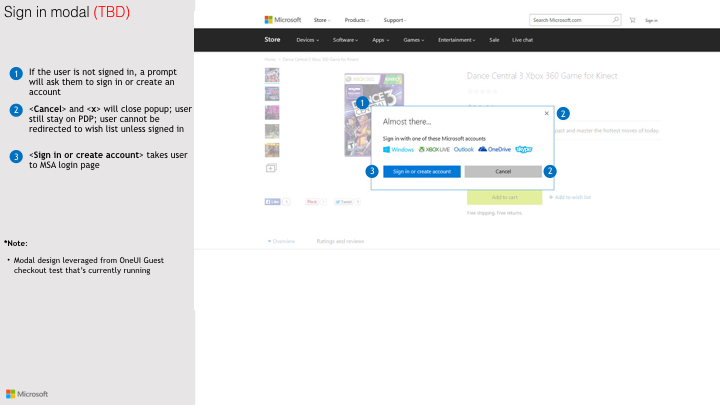Select the third product thumbnail

tap(272, 112)
